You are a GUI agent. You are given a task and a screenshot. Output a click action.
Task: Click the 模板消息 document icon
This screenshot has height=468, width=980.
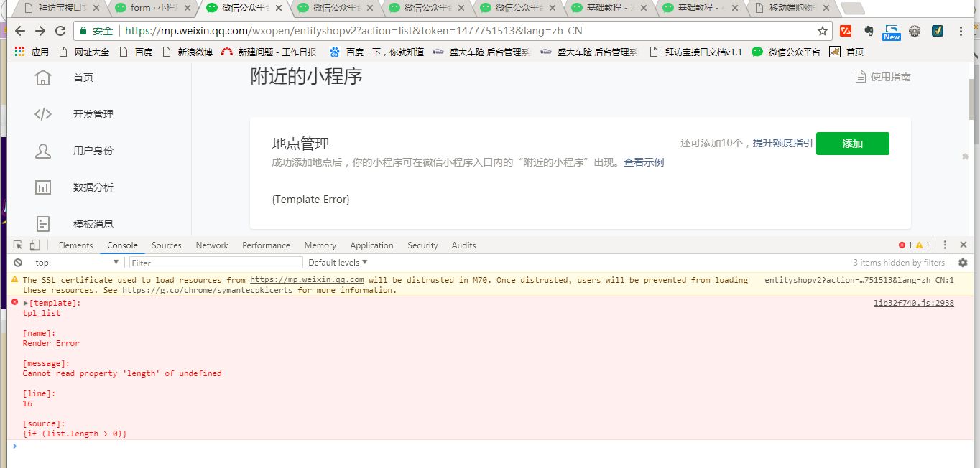43,224
